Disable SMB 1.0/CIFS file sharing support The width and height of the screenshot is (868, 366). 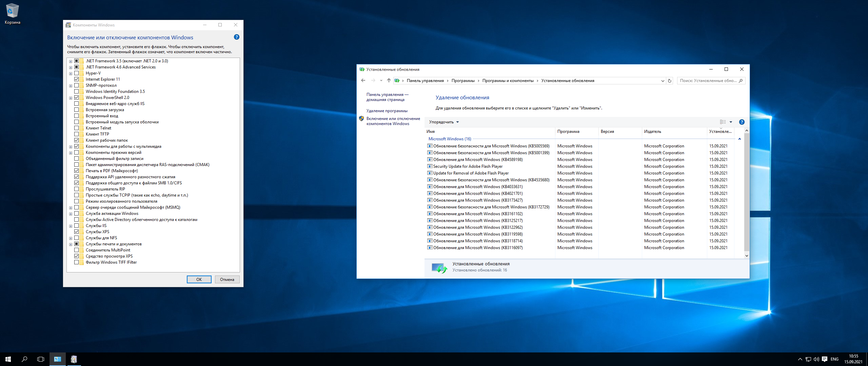click(77, 183)
